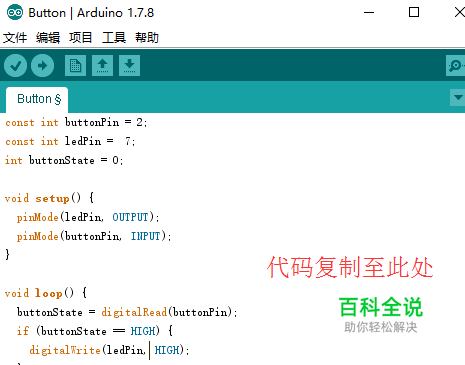Close the Arduino window
The image size is (465, 365).
pyautogui.click(x=459, y=13)
